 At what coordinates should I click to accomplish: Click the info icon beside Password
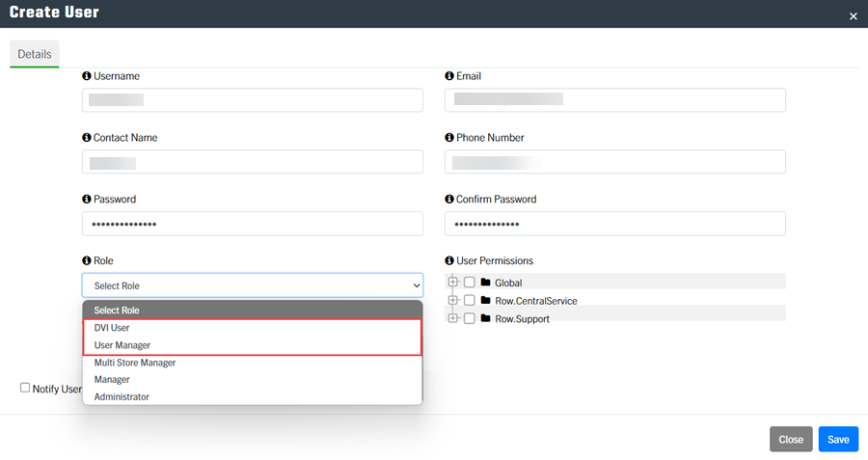point(87,199)
